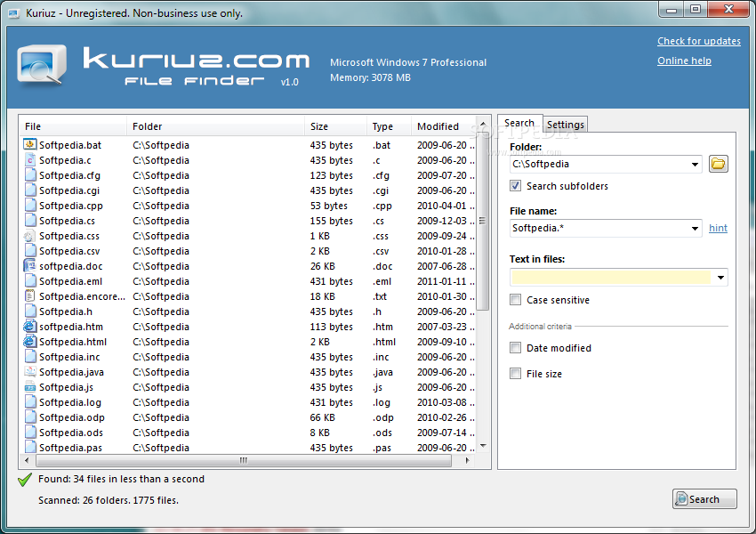Expand the Text in files dropdown
756x534 pixels.
pos(720,278)
